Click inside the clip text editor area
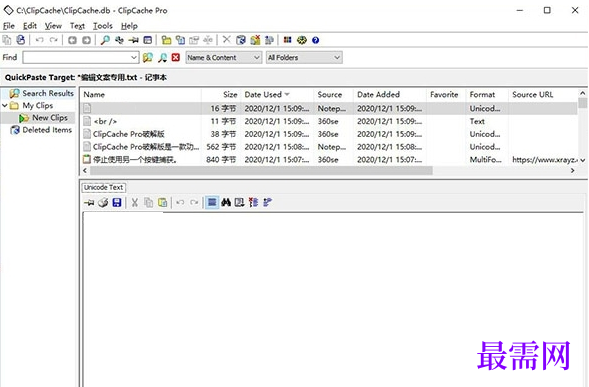The height and width of the screenshot is (387, 589). pos(333,299)
